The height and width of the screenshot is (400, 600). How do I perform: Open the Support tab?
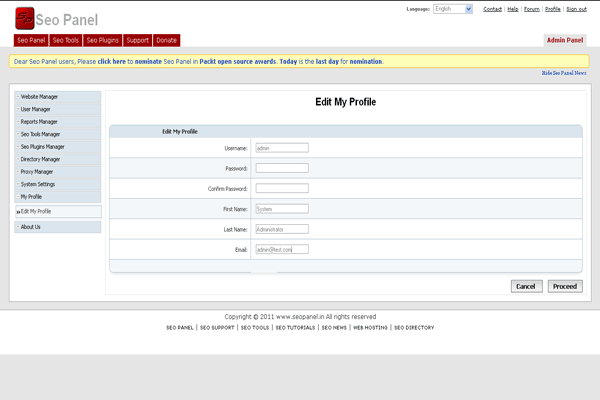point(138,40)
